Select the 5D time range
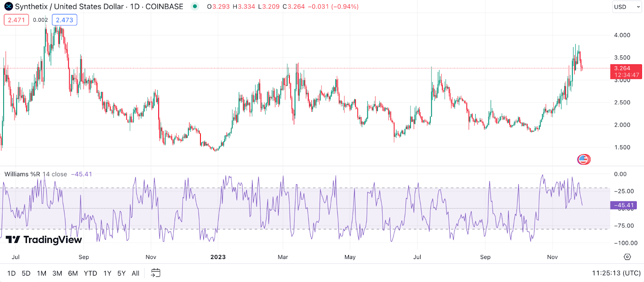Viewport: 644px width, 282px height. tap(26, 273)
